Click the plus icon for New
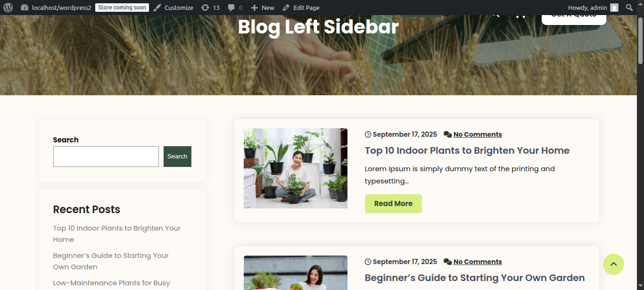 [x=254, y=8]
